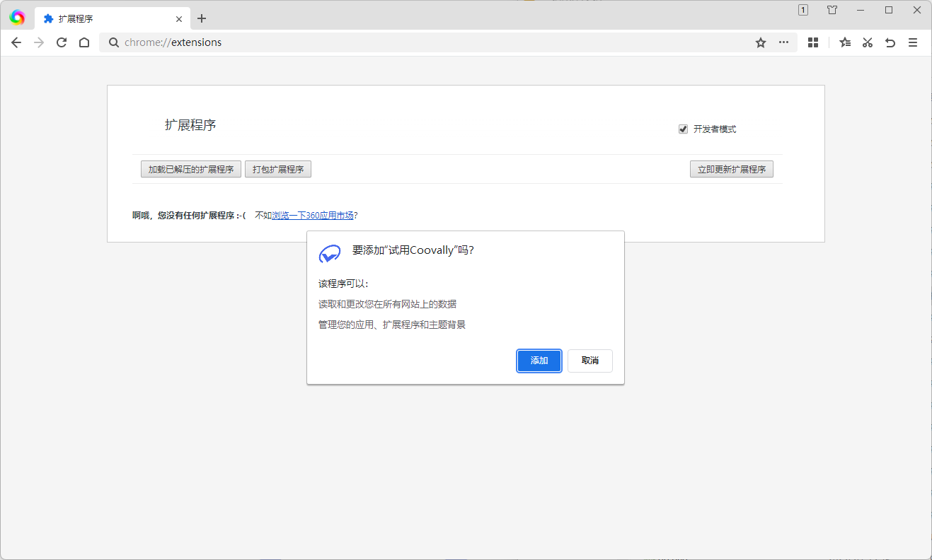The width and height of the screenshot is (932, 560).
Task: Open a new tab with plus button
Action: click(202, 18)
